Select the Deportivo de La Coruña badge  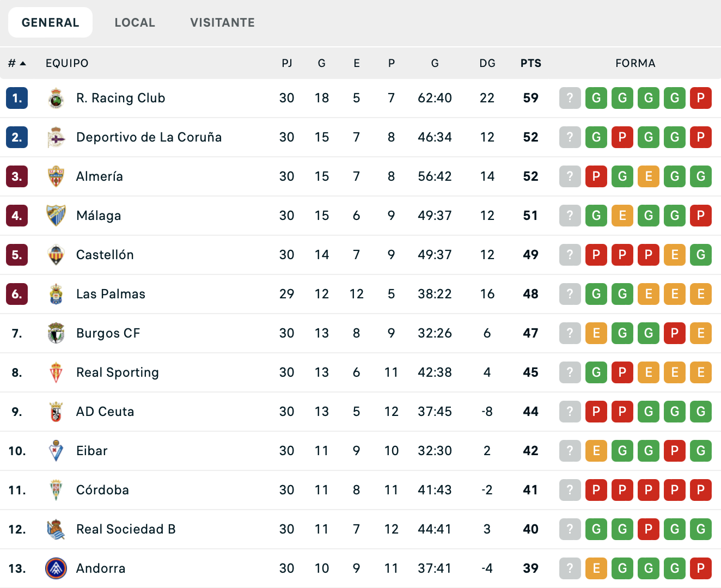(x=56, y=137)
